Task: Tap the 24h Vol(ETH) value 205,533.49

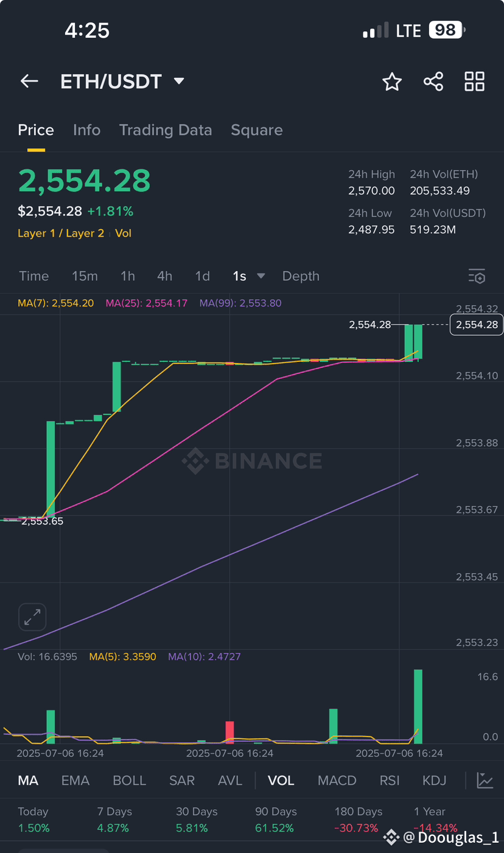Action: click(440, 191)
